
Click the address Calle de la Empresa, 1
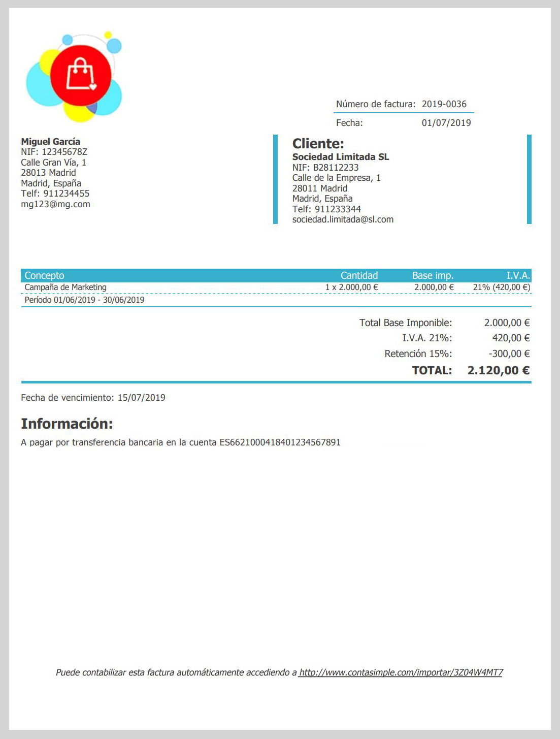coord(337,178)
